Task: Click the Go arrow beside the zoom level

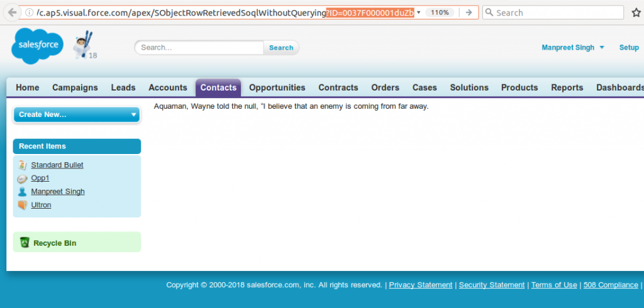Action: pyautogui.click(x=469, y=13)
